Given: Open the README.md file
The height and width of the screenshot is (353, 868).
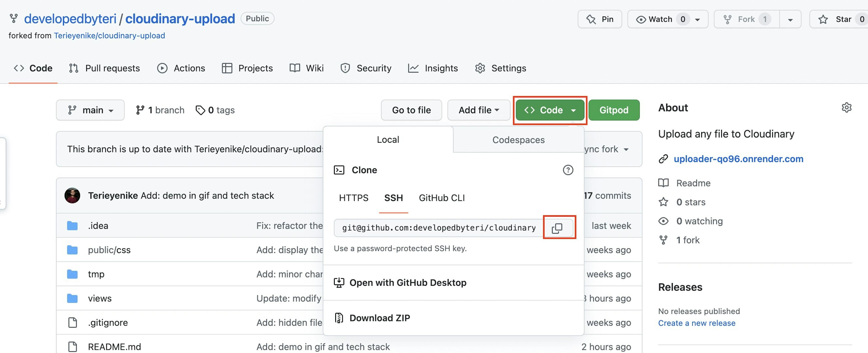Looking at the screenshot, I should coord(115,347).
